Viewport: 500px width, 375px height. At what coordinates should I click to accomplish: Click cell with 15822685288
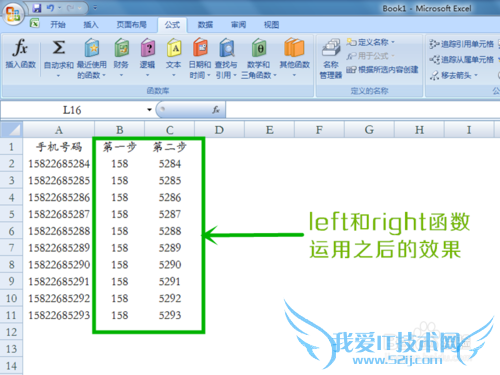point(59,231)
